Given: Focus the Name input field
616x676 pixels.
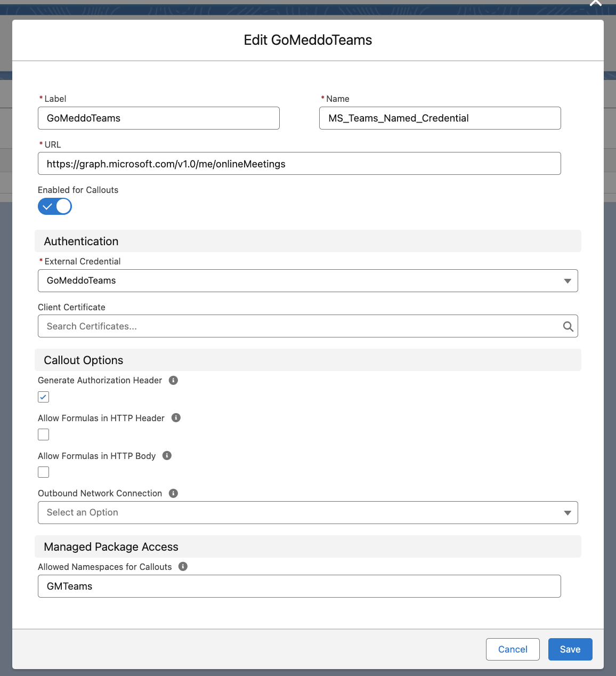Looking at the screenshot, I should pyautogui.click(x=440, y=118).
